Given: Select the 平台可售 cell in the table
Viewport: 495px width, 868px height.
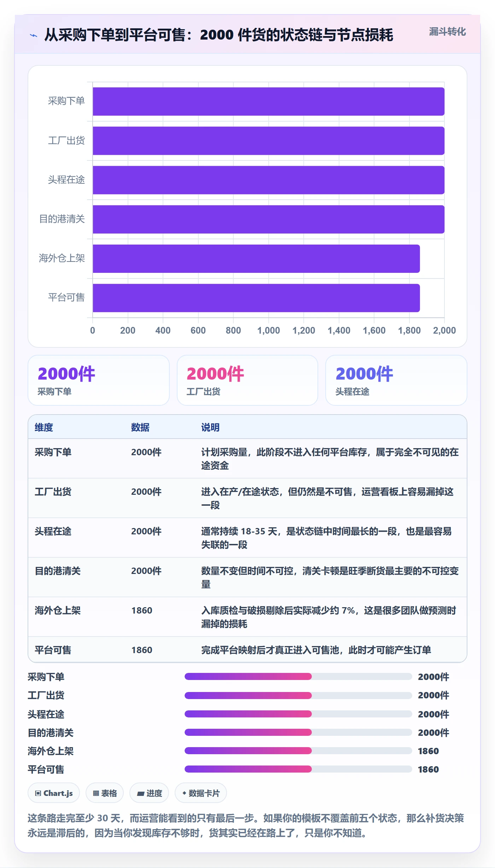Looking at the screenshot, I should click(53, 650).
